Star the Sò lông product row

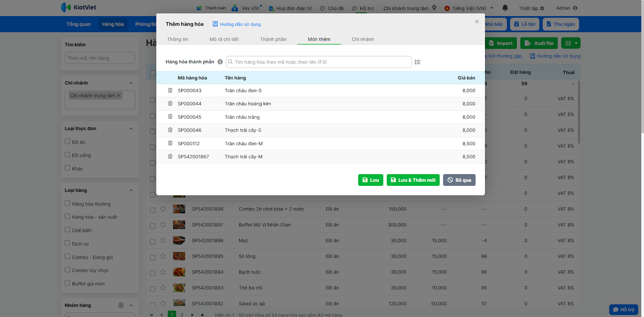tap(163, 256)
